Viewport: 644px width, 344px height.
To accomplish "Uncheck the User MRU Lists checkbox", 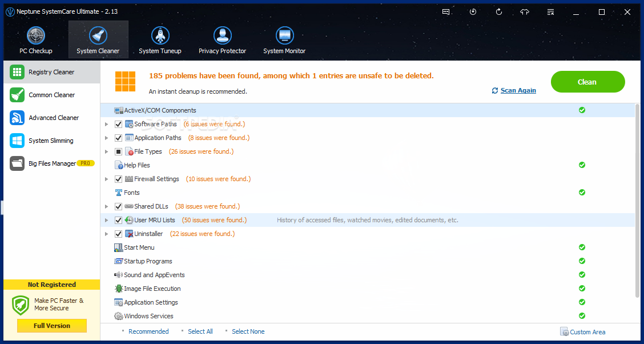I will coord(118,221).
